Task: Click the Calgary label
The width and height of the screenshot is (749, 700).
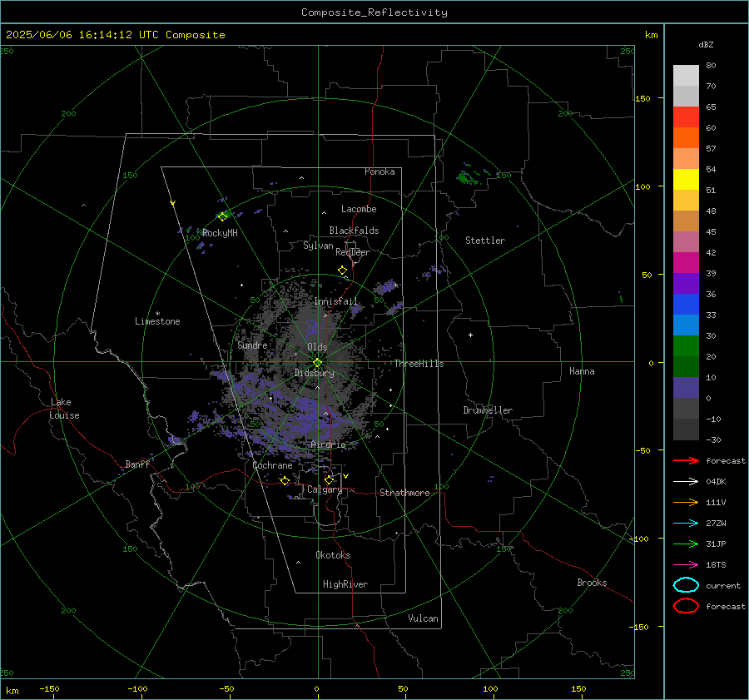Action: tap(325, 489)
